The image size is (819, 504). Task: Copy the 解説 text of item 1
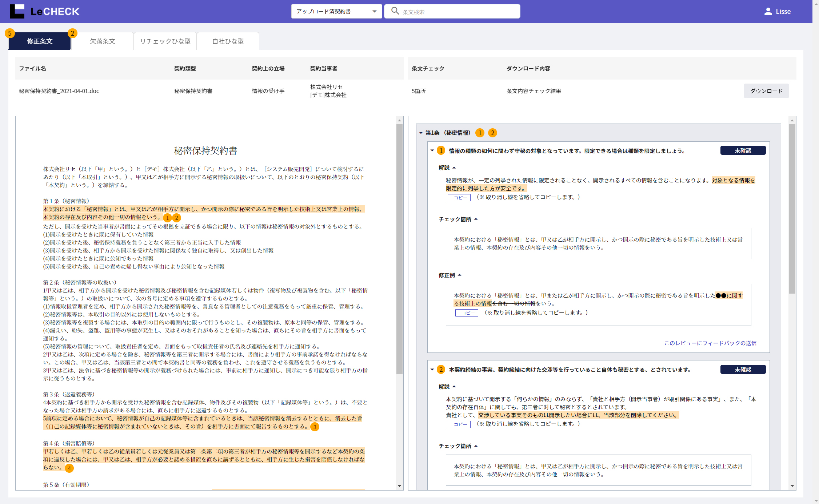[459, 198]
